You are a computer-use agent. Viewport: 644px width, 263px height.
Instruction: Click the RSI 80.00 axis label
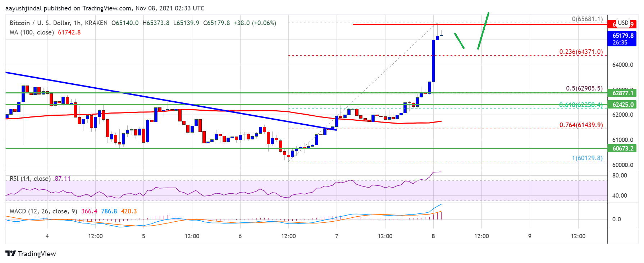tap(620, 176)
